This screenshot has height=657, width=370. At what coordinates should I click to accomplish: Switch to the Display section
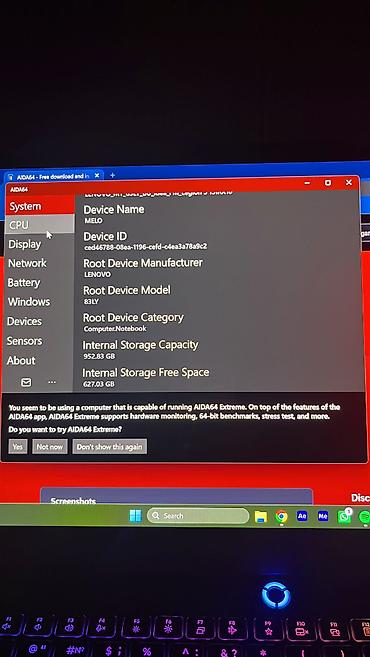click(25, 244)
